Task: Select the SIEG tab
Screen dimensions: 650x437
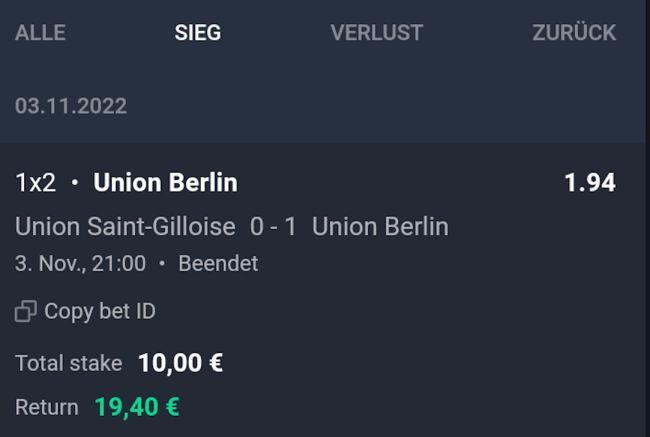Action: click(x=197, y=33)
